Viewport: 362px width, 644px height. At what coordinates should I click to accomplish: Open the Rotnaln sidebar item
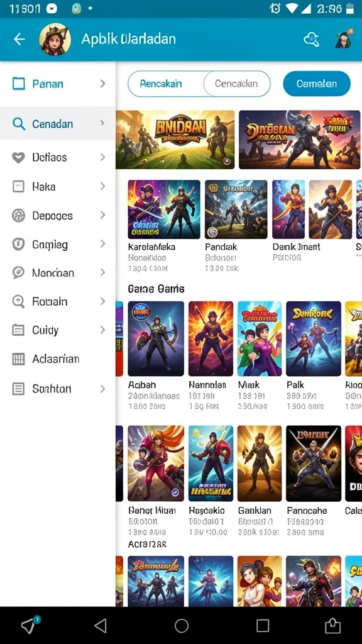(x=58, y=301)
